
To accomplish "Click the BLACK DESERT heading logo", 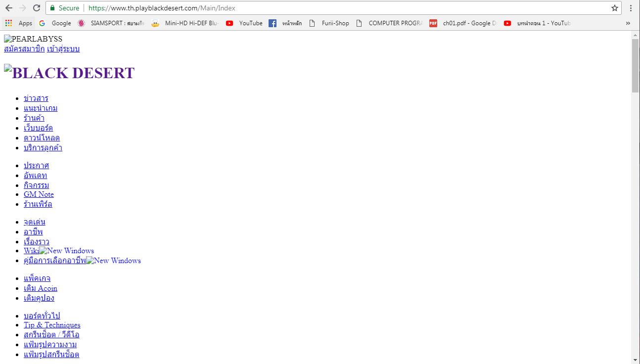I will coord(69,73).
